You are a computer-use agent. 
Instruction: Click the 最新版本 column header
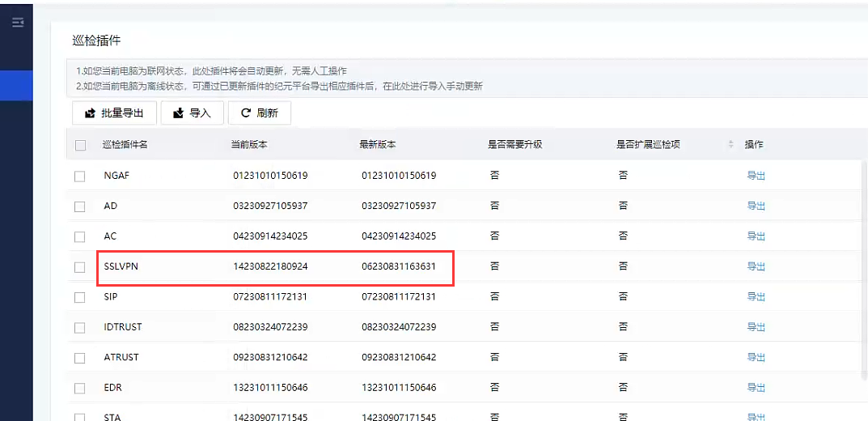[x=378, y=145]
